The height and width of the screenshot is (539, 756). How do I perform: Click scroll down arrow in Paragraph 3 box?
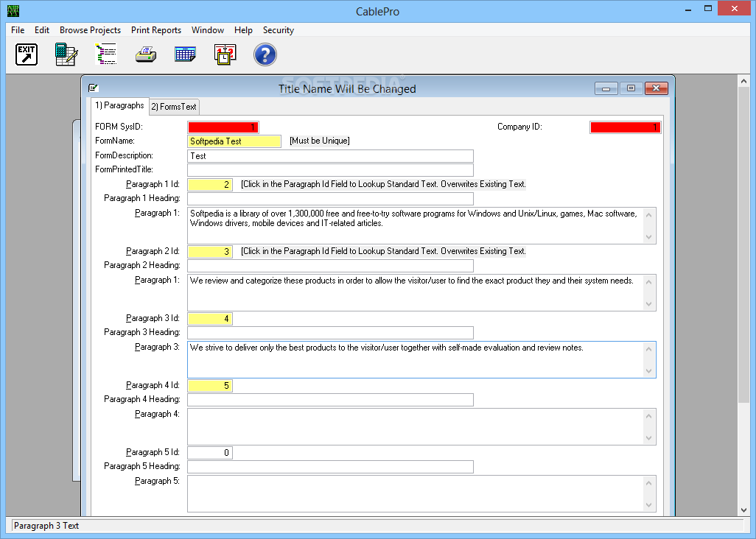[x=649, y=370]
